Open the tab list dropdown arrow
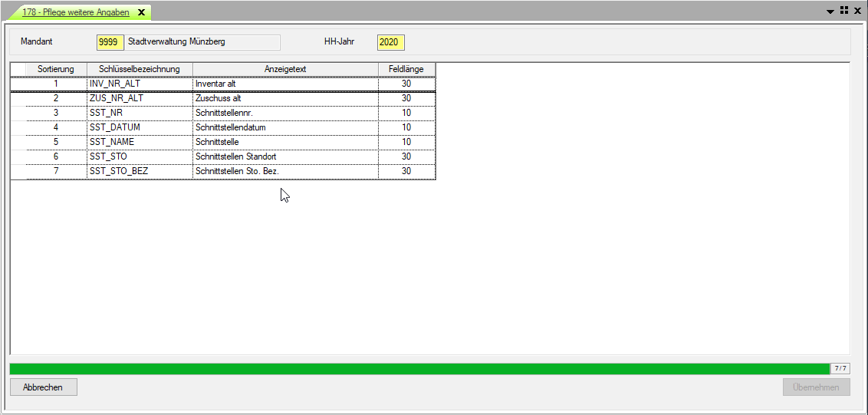 point(830,12)
